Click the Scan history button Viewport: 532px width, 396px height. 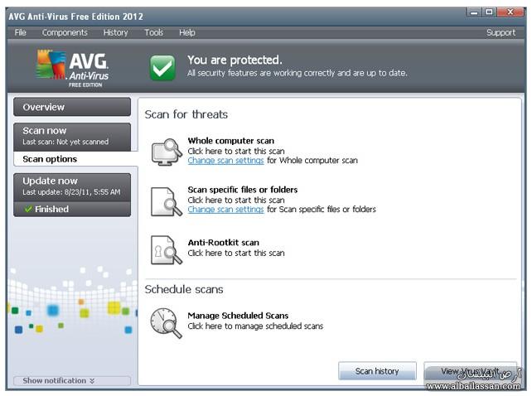click(x=377, y=371)
